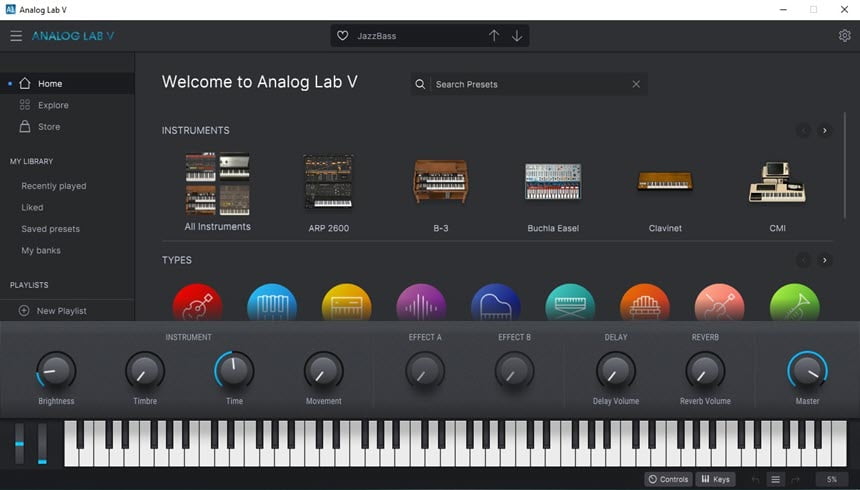Click the Analog Lab V logo

pos(73,36)
